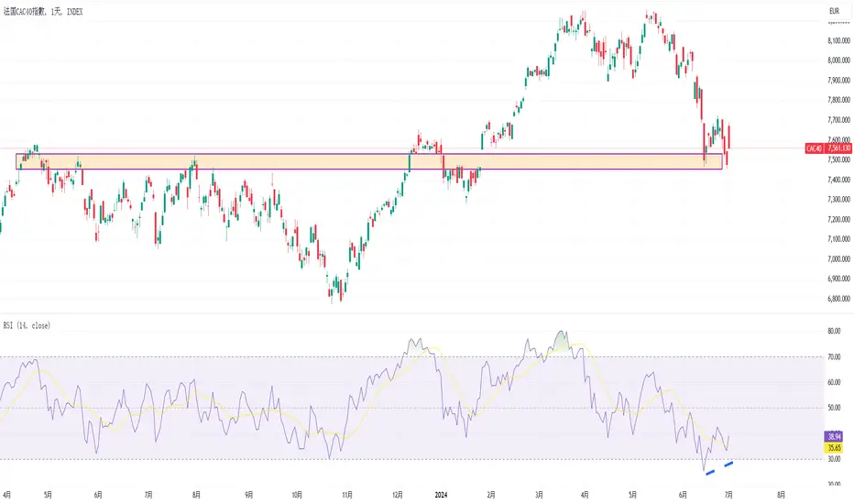Click the 7,000.000 price axis label
854x504 pixels.
pos(838,259)
